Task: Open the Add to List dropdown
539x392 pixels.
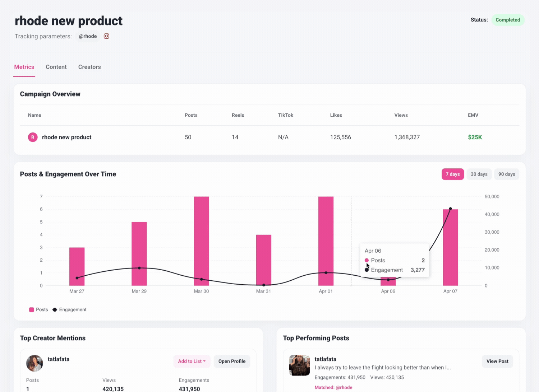Action: tap(192, 361)
